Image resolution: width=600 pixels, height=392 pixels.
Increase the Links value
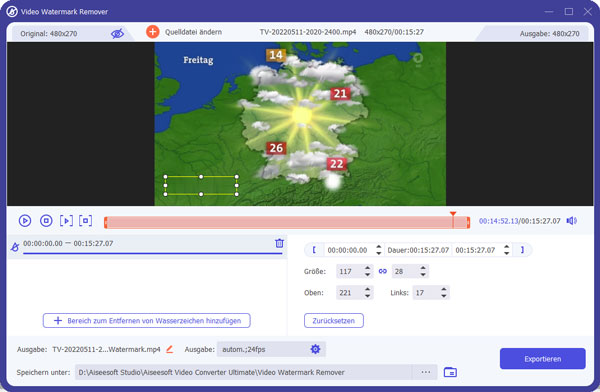pos(443,290)
